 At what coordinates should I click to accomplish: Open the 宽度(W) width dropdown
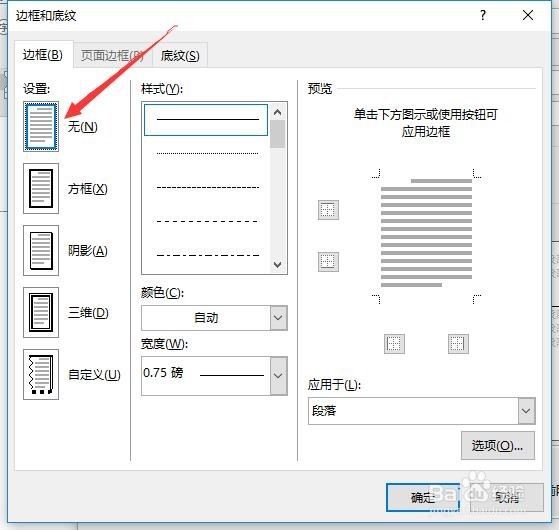pyautogui.click(x=278, y=376)
